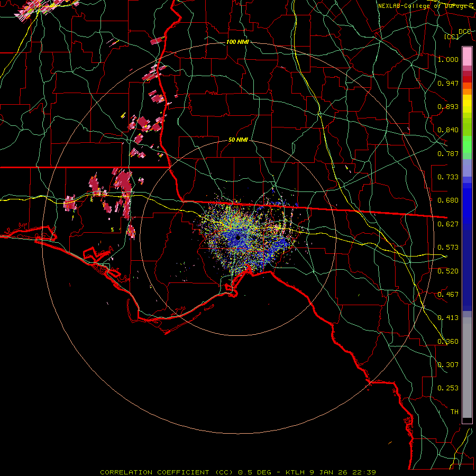Select the 0.893 scale value
The image size is (476, 476).
click(448, 106)
